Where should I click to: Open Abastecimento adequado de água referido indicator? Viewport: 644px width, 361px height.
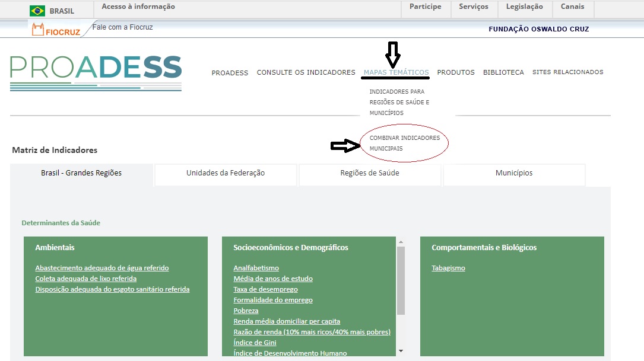[x=102, y=268]
